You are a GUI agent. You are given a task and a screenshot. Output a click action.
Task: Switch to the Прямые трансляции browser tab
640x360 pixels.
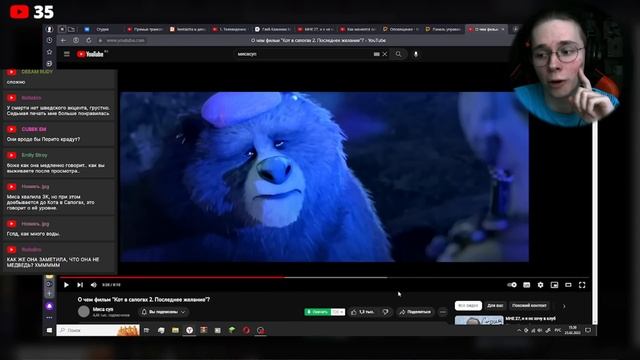click(145, 29)
